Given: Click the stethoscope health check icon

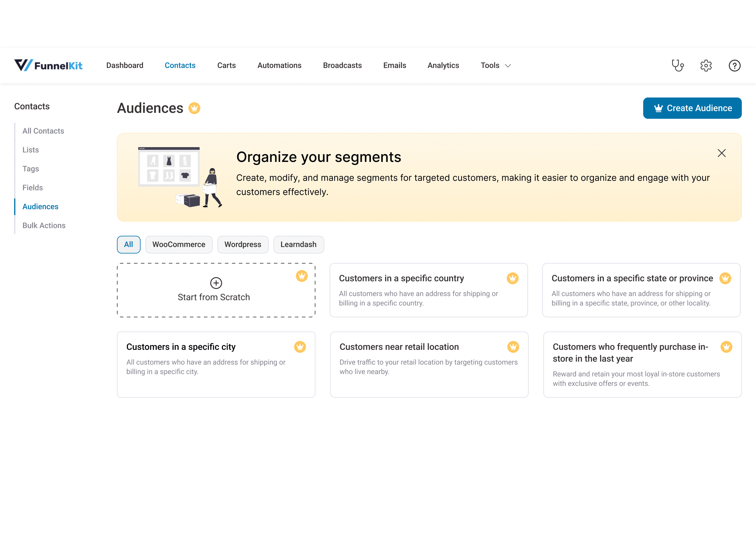Looking at the screenshot, I should point(678,66).
